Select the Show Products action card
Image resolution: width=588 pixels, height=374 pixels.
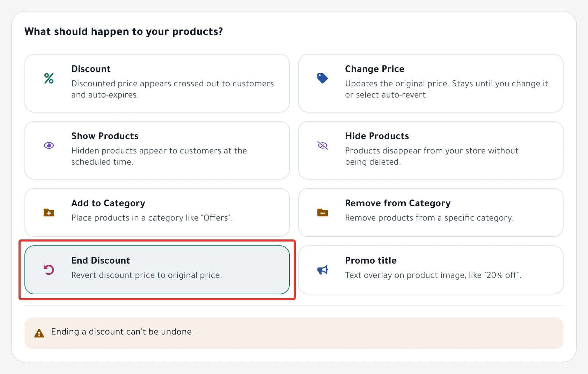[157, 150]
